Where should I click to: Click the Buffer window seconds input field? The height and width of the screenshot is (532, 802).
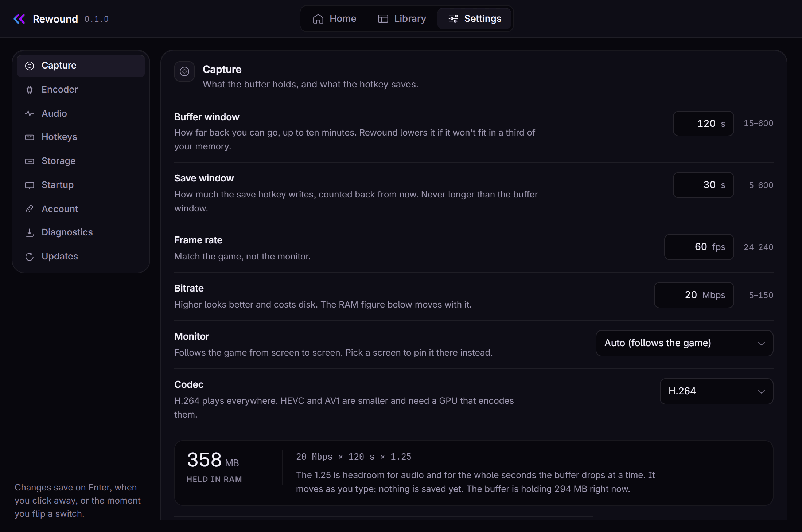pos(703,124)
